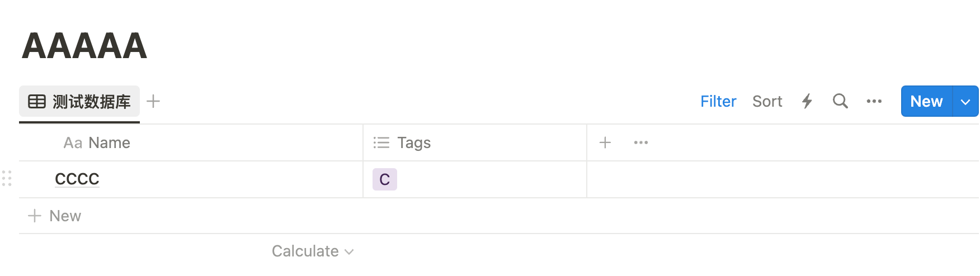Open the automations lightning icon
This screenshot has height=276, width=980.
(807, 101)
